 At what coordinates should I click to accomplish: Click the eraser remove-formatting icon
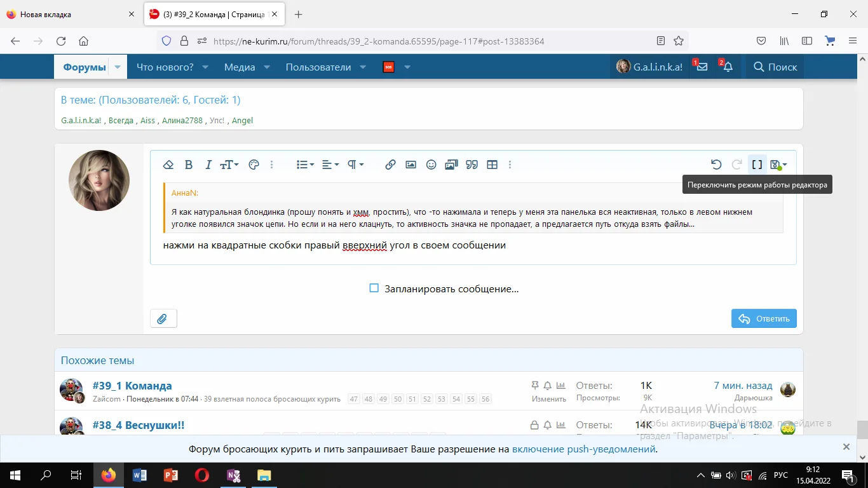pos(168,165)
